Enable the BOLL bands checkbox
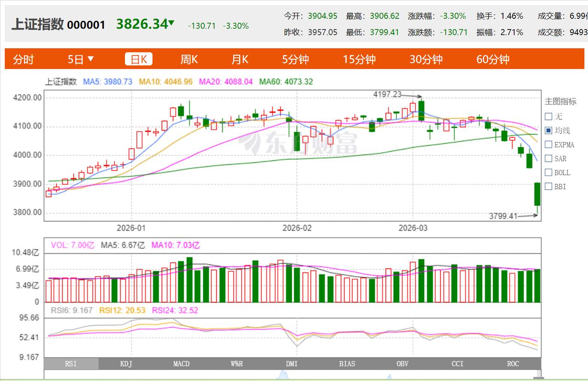 point(548,172)
